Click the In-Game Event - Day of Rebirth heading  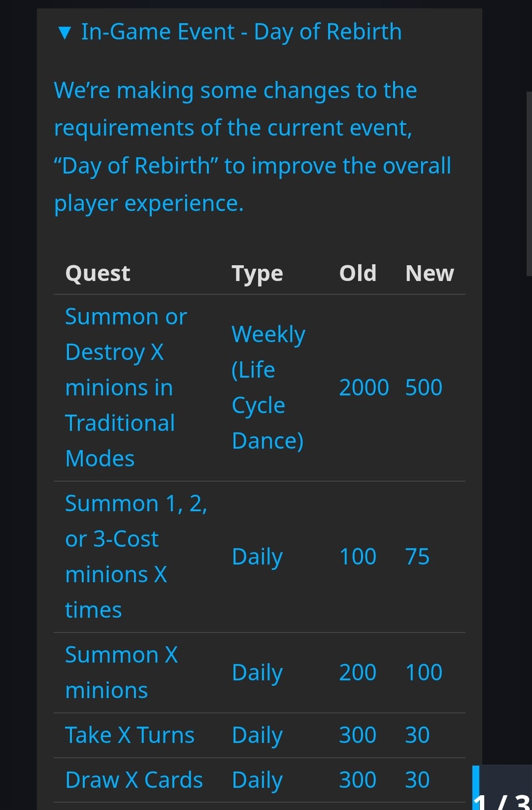click(241, 32)
